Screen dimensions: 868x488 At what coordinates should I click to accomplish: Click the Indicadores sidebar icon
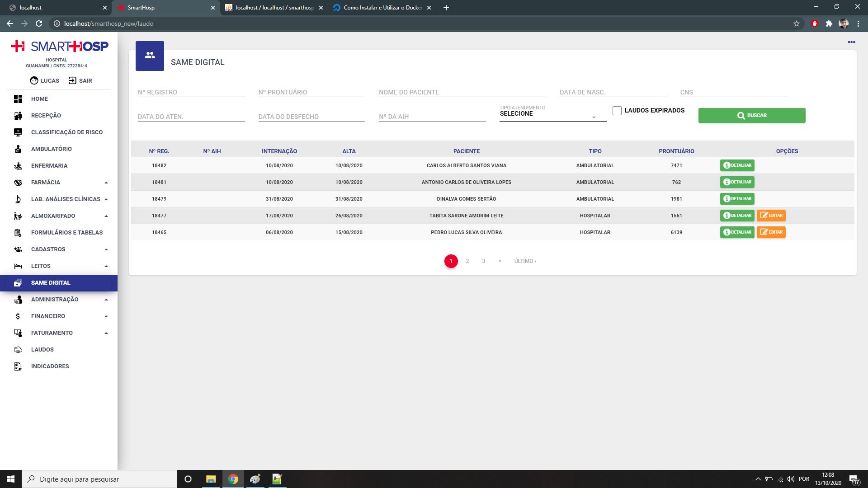[18, 366]
